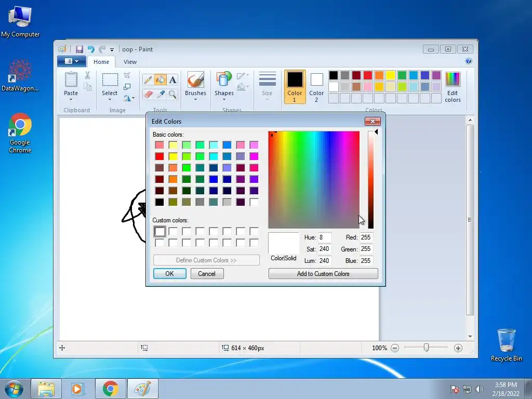Select the Pencil tool

pos(148,79)
